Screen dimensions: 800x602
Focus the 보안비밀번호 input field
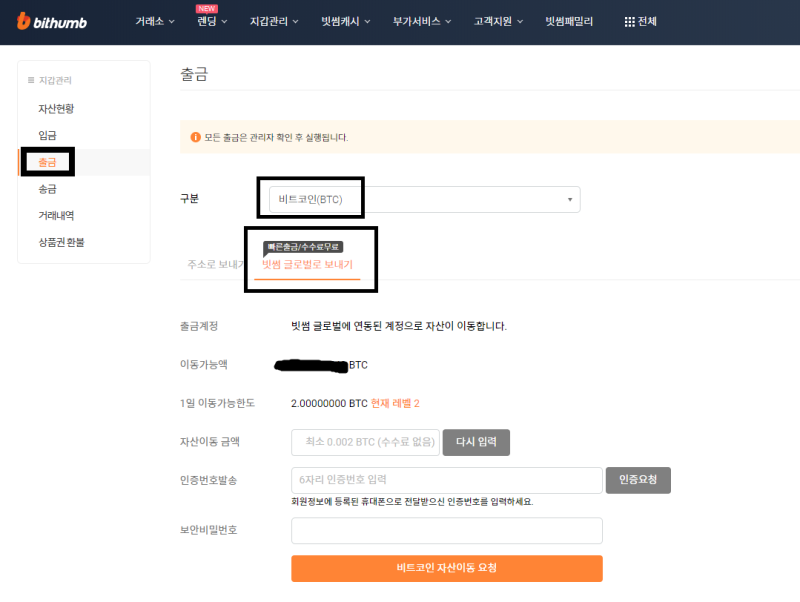pos(446,531)
